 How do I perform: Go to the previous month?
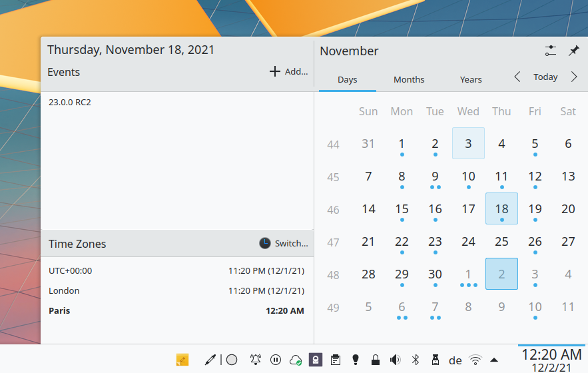point(517,77)
